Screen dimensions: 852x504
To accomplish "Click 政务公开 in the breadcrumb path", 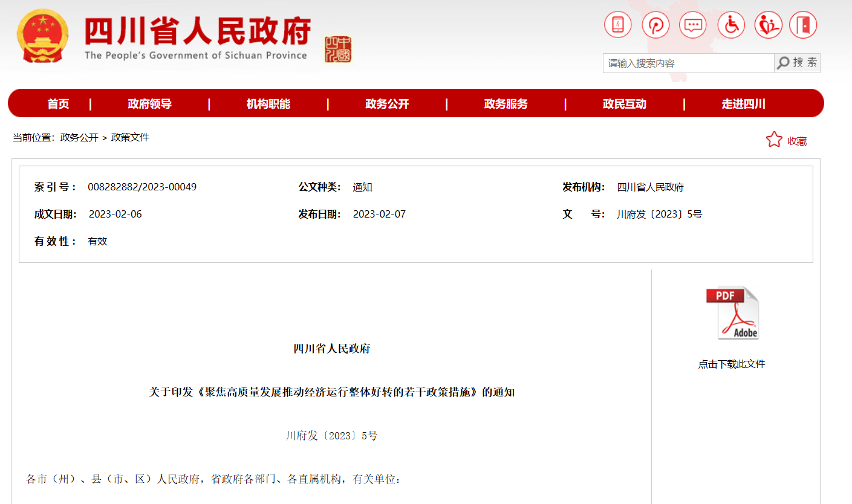I will click(79, 138).
